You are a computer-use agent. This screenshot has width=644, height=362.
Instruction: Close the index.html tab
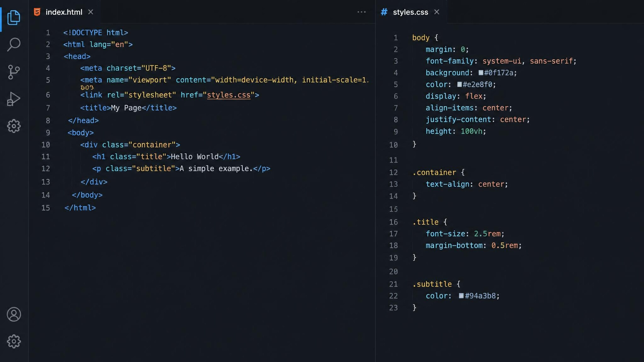[91, 12]
